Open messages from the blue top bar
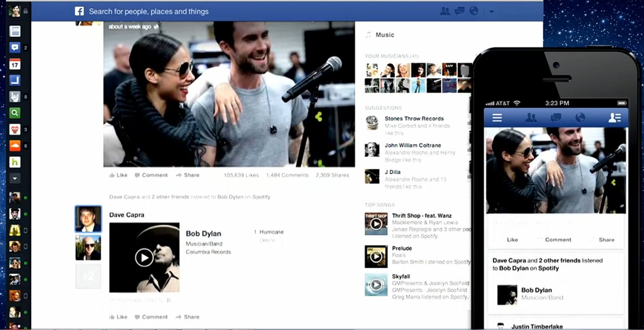Screen dimensions: 644x330 (459, 11)
